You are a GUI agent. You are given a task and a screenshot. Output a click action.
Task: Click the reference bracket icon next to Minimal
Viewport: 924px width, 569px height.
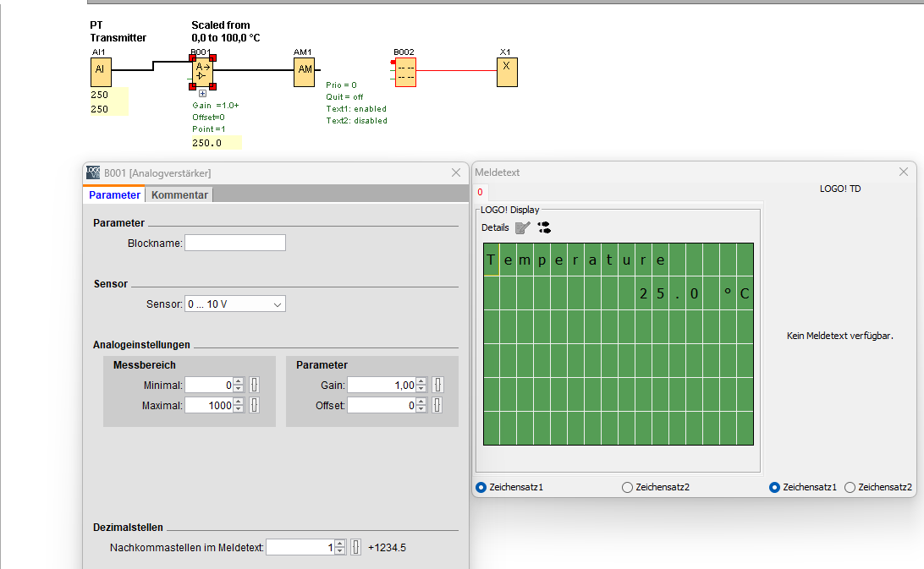[x=254, y=386]
